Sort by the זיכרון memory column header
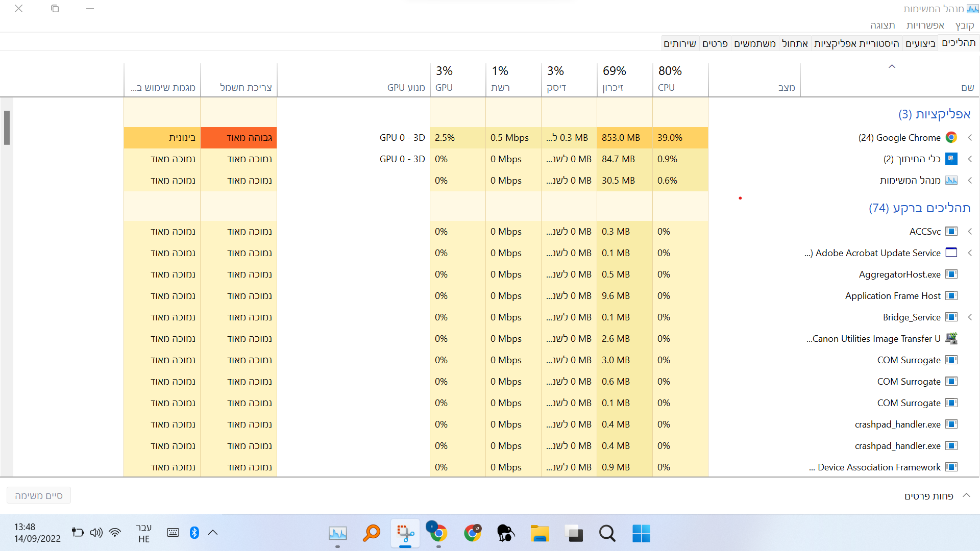The width and height of the screenshot is (980, 551). click(624, 79)
